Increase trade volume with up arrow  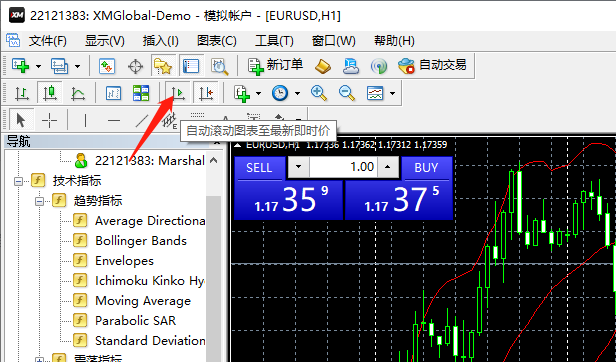388,167
